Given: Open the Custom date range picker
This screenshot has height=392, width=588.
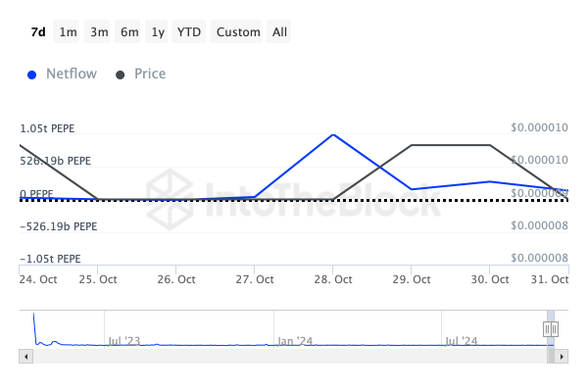Looking at the screenshot, I should [238, 32].
